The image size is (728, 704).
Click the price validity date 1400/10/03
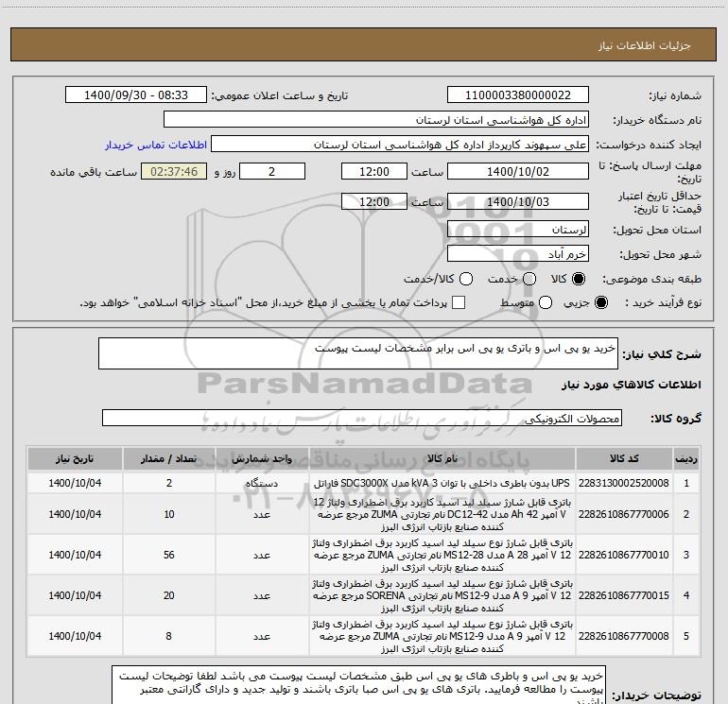[518, 202]
